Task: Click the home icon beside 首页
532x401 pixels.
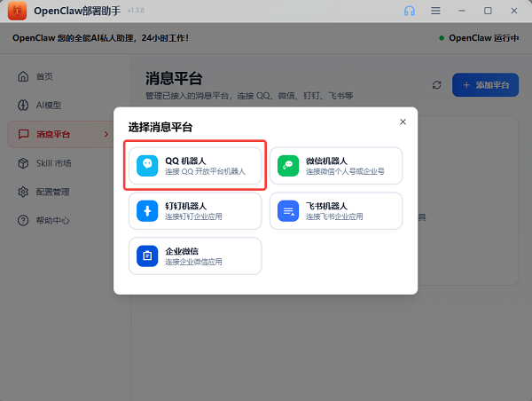Action: 23,76
